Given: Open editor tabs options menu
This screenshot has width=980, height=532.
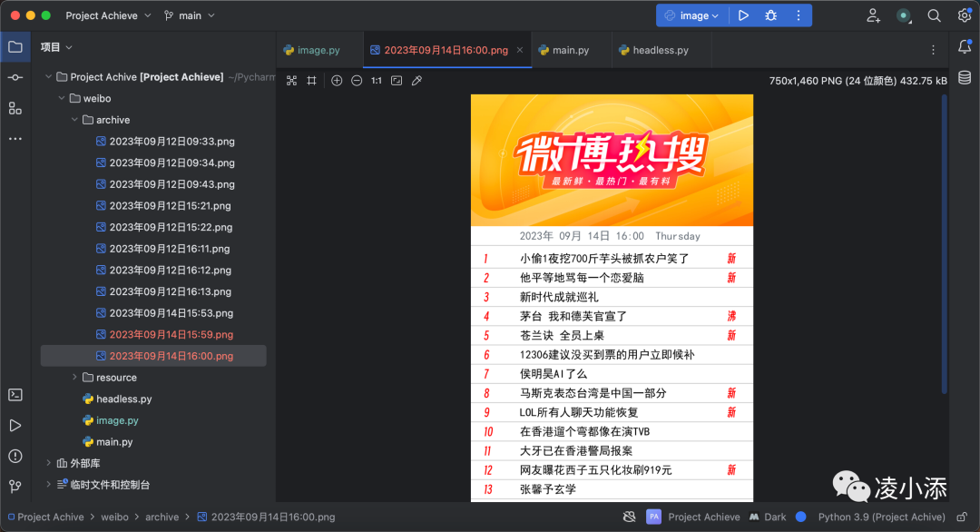Looking at the screenshot, I should tap(933, 50).
